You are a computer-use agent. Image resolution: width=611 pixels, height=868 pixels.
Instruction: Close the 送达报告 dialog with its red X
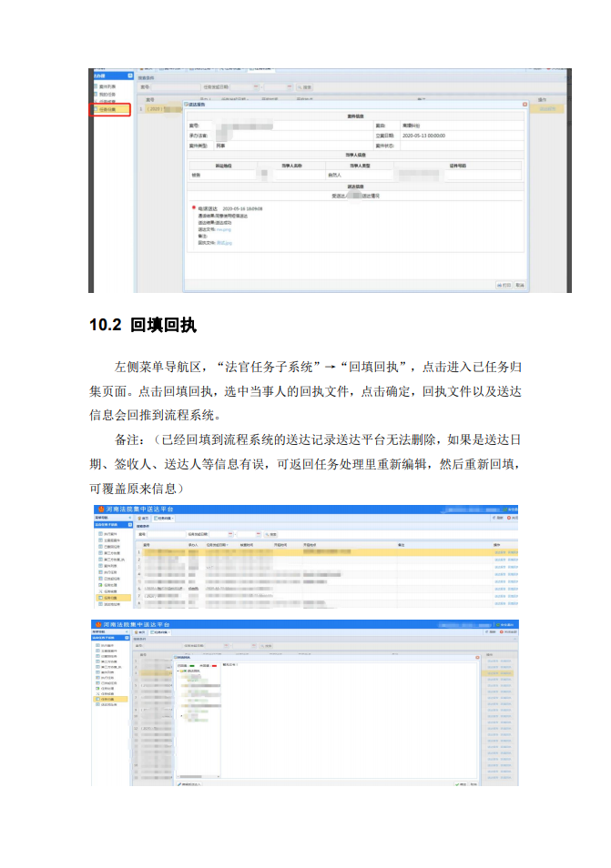(524, 104)
